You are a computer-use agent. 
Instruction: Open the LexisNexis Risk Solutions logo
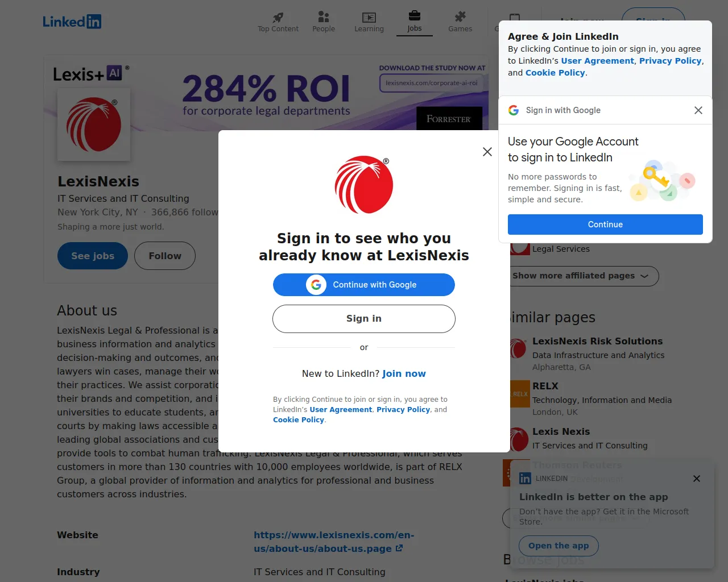pyautogui.click(x=518, y=348)
